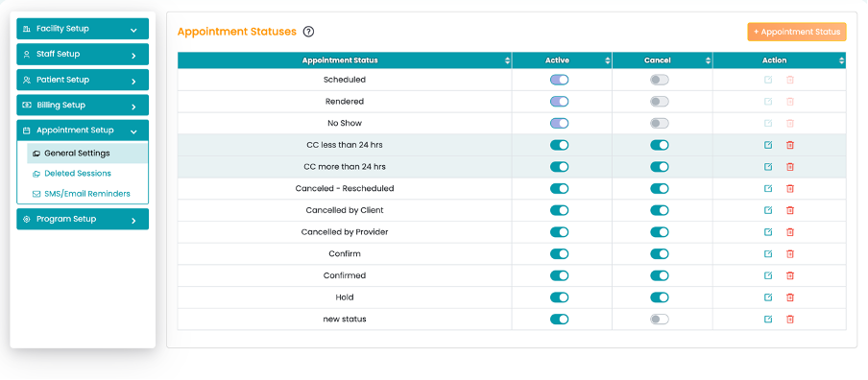The image size is (868, 380).
Task: Edit the CC more than 24 hrs status
Action: (768, 167)
